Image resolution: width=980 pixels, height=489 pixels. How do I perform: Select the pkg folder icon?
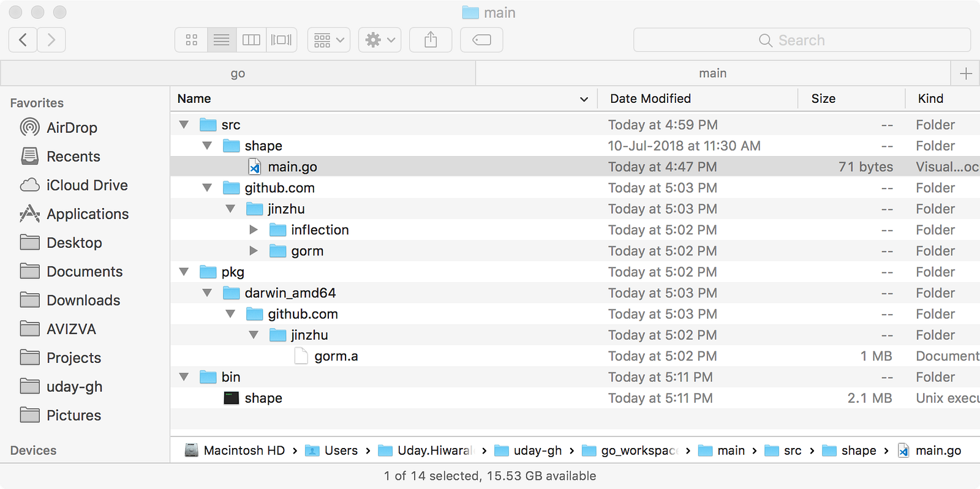point(208,272)
